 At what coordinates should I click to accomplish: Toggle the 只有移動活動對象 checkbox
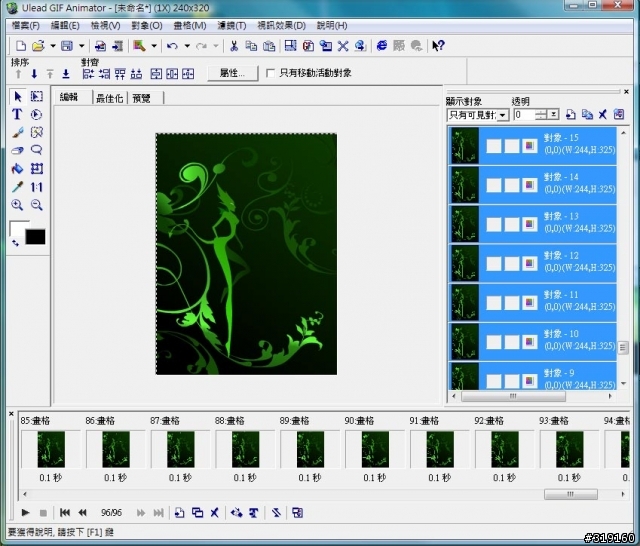tap(270, 73)
